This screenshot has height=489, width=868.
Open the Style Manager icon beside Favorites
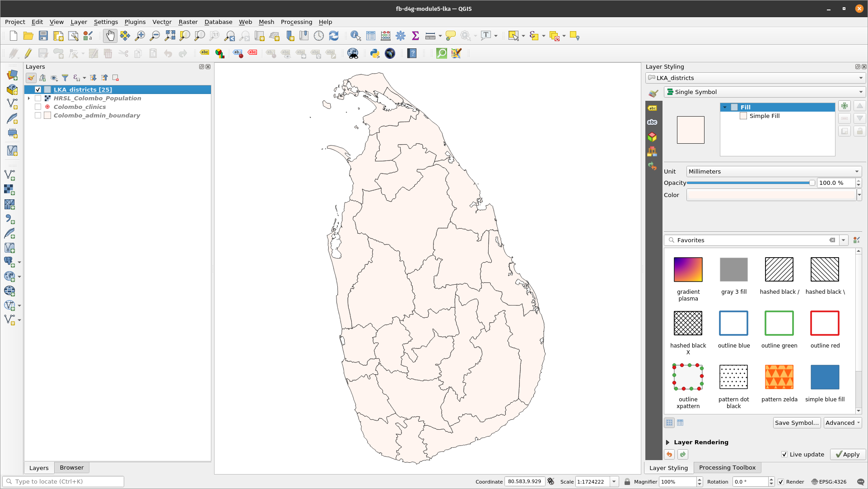pos(857,240)
